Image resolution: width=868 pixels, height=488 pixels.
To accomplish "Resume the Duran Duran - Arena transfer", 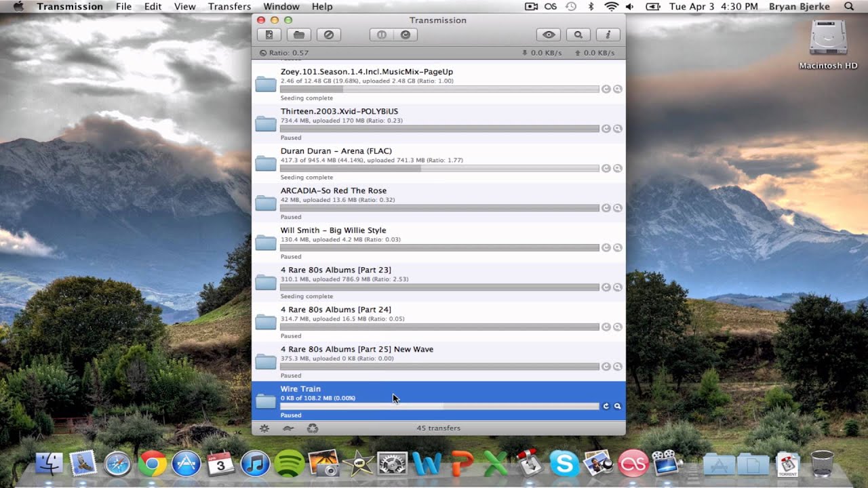I will pyautogui.click(x=606, y=168).
